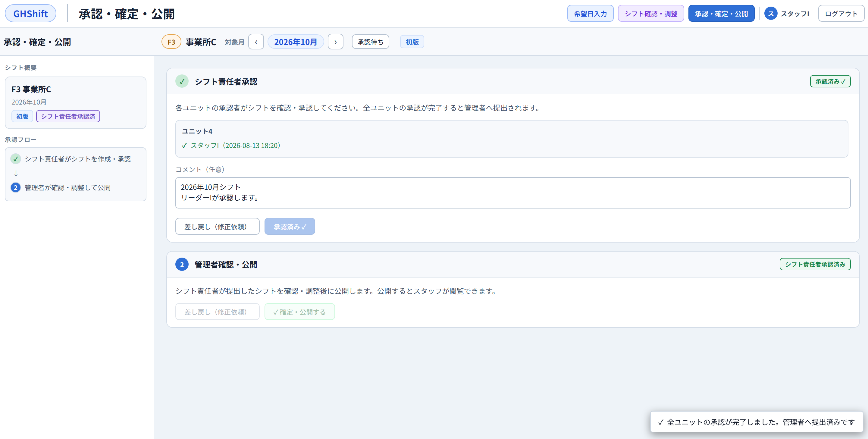This screenshot has height=439, width=868.
Task: Click the blue 承認済み✓ button
Action: pyautogui.click(x=290, y=226)
